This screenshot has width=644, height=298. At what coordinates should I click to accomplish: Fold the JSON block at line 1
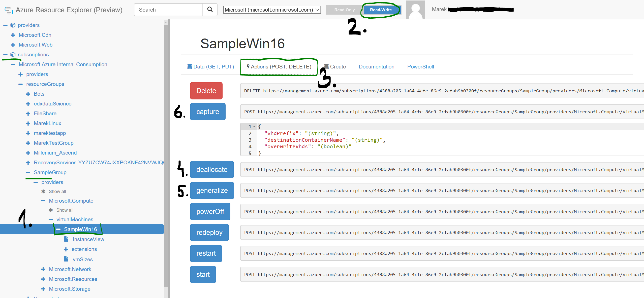coord(254,127)
